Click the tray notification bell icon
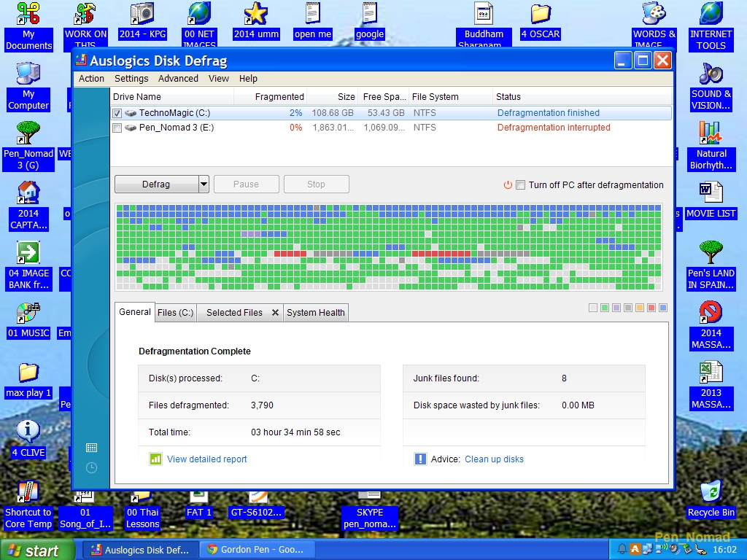Image resolution: width=747 pixels, height=560 pixels. 622,549
